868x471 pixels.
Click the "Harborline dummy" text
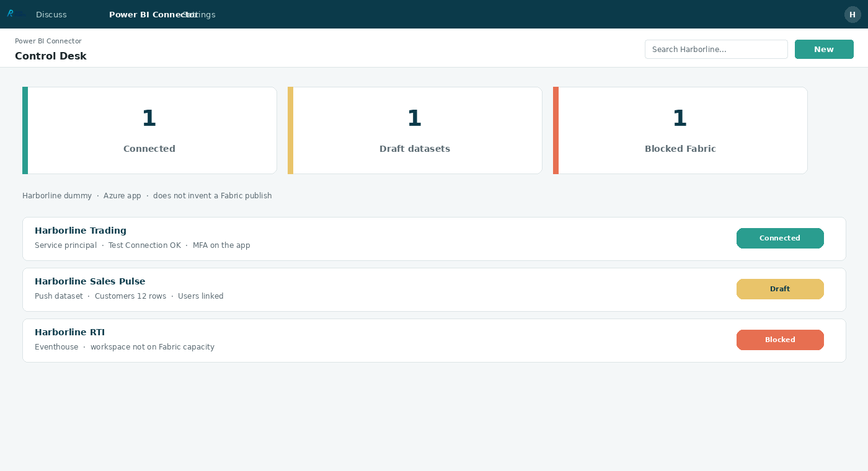[57, 196]
